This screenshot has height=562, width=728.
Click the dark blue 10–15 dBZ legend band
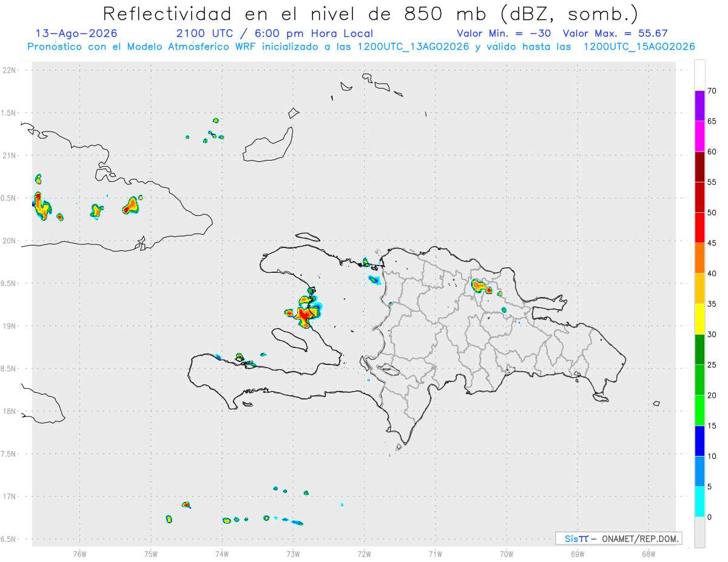(699, 441)
